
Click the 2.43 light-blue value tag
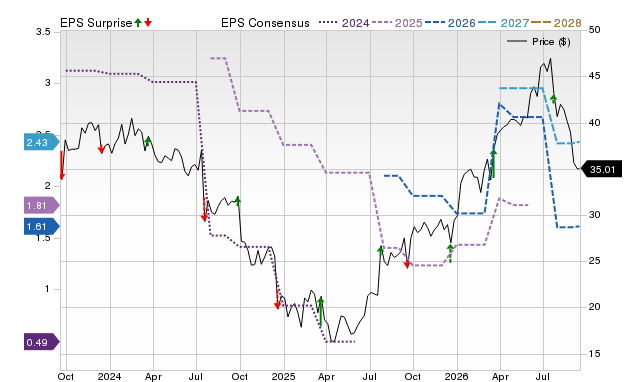click(42, 142)
